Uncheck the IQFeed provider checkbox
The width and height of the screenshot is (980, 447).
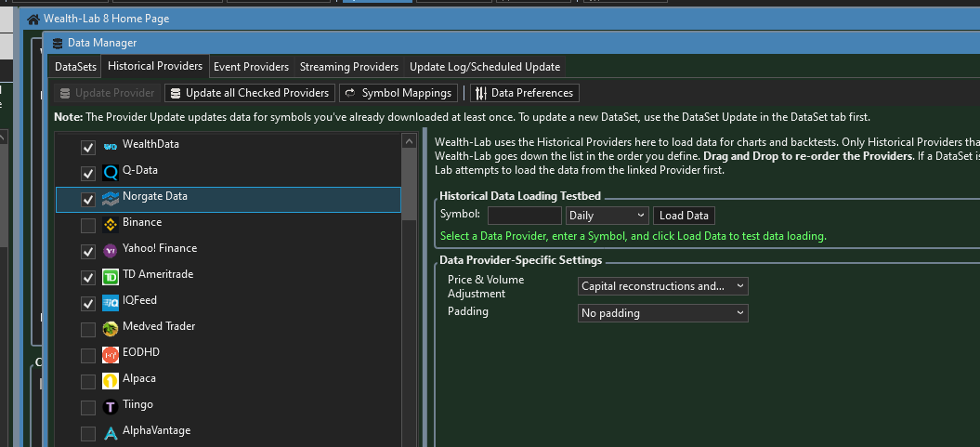(88, 303)
